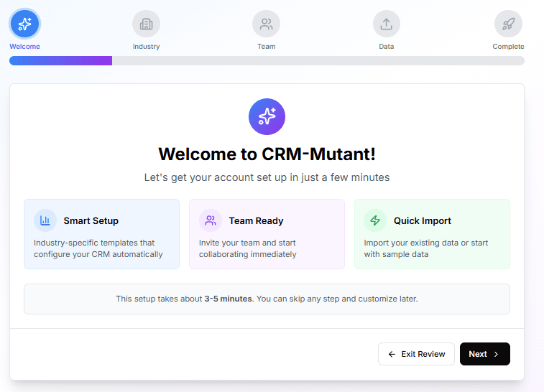Click the Team Ready people icon
Image resolution: width=544 pixels, height=392 pixels.
pos(211,220)
